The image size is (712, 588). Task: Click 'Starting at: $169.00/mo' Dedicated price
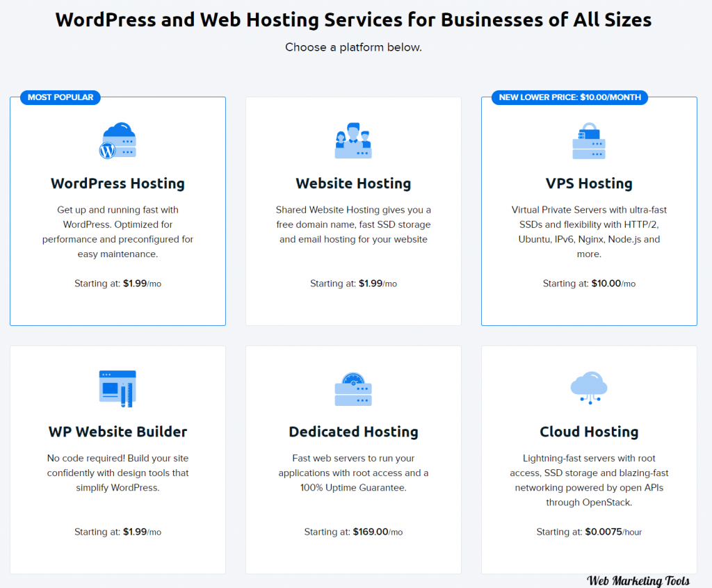pyautogui.click(x=353, y=532)
